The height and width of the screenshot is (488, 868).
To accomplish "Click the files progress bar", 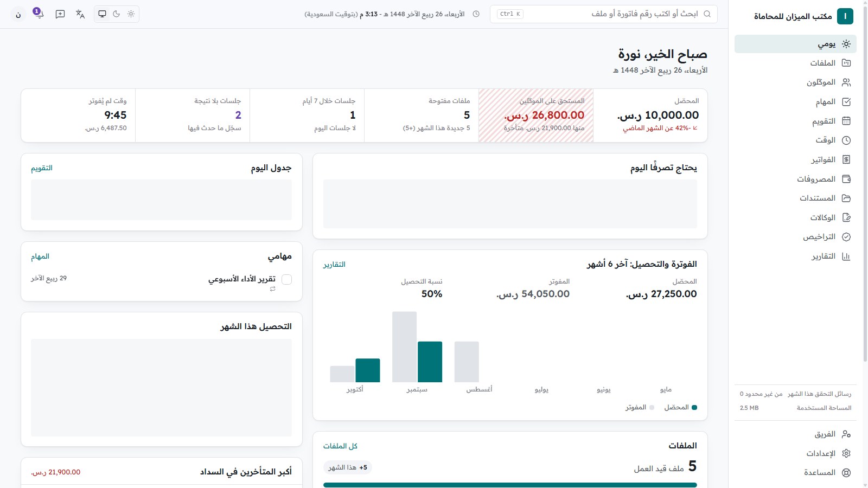I will [x=510, y=485].
